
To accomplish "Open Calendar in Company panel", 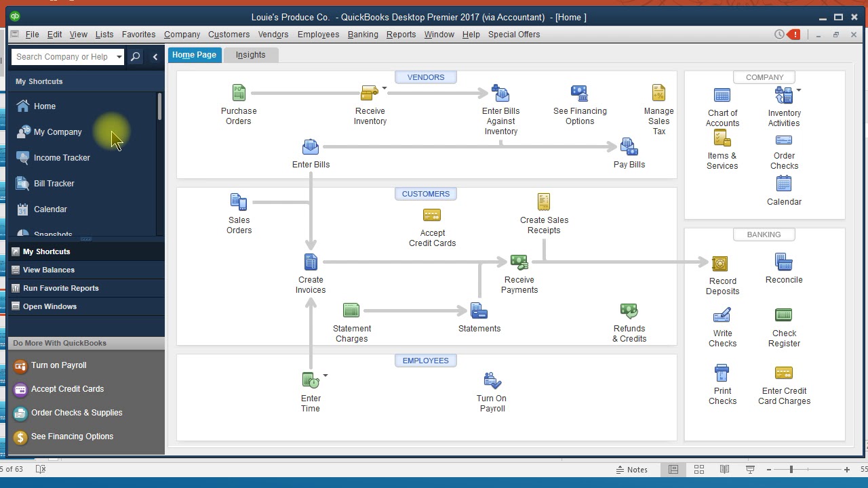I will click(x=784, y=183).
